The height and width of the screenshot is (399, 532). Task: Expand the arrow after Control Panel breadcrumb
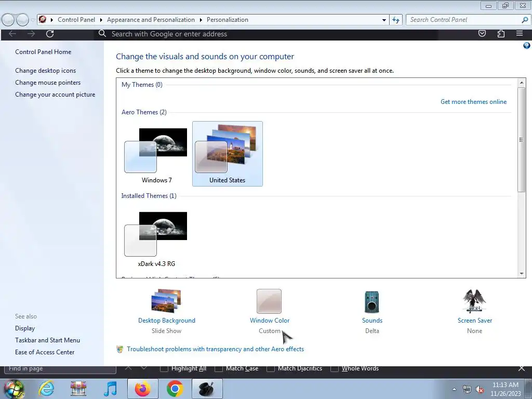101,20
